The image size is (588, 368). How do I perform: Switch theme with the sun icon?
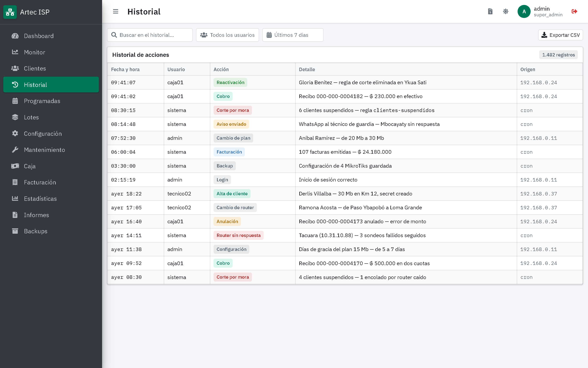506,11
